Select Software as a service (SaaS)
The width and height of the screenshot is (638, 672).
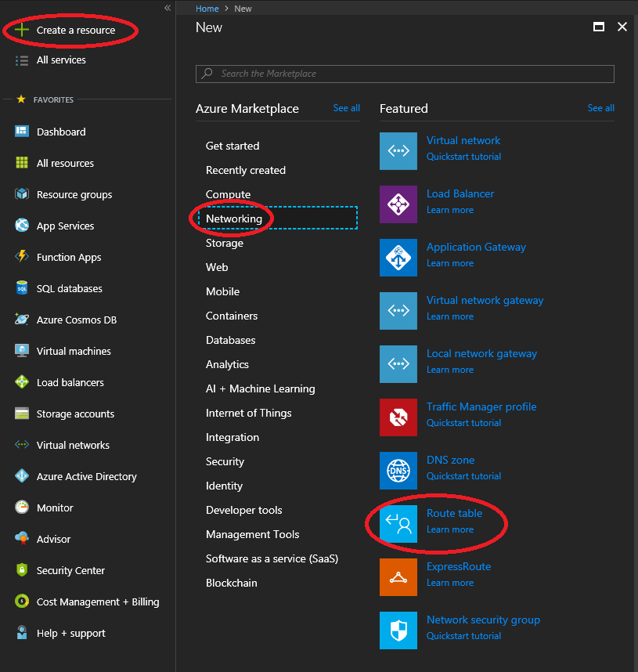coord(272,559)
